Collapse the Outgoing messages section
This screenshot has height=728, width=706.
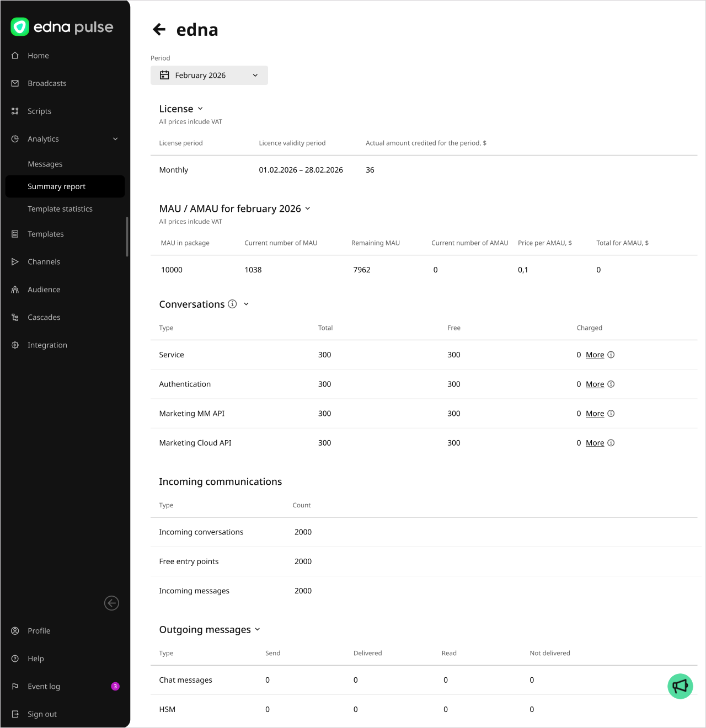[x=258, y=629]
